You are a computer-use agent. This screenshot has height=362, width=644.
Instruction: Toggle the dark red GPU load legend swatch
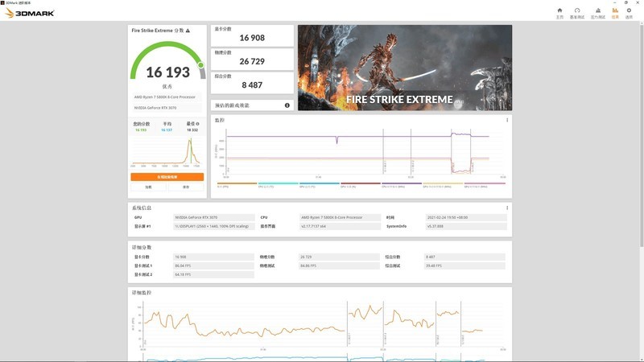coord(361,183)
